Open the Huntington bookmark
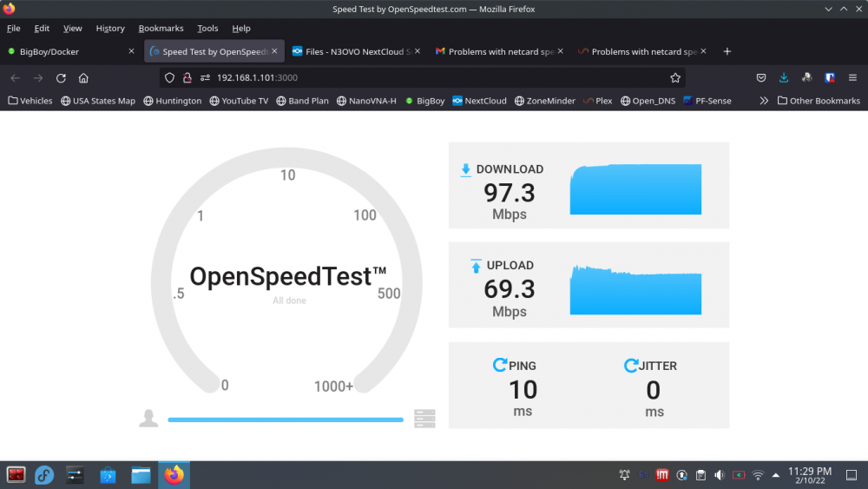This screenshot has height=489, width=868. pos(172,101)
